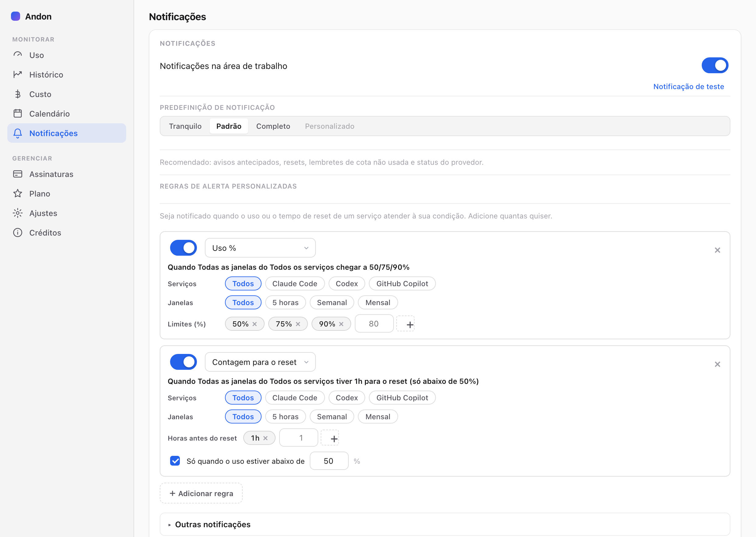756x537 pixels.
Task: Open Contagem para o reset dropdown
Action: pyautogui.click(x=260, y=362)
